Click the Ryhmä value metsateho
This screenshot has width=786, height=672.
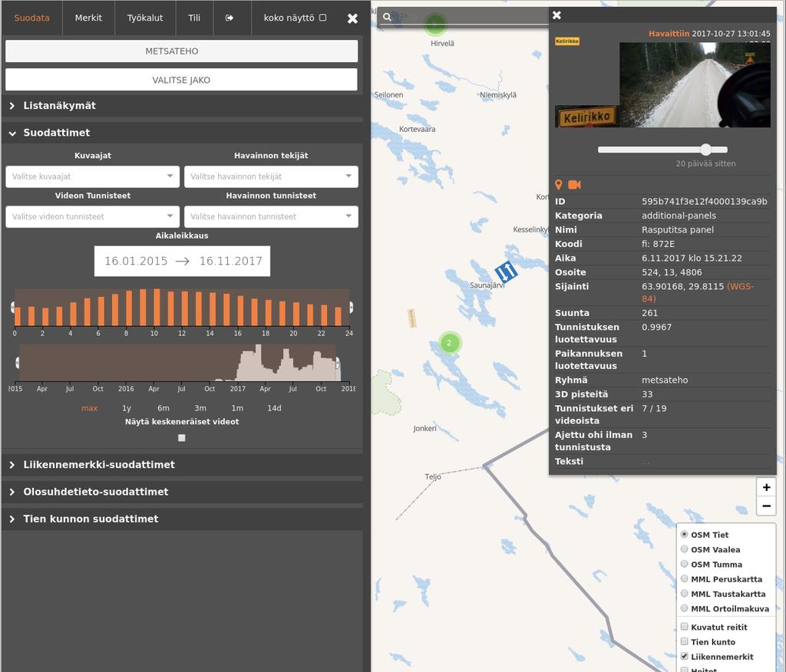point(665,380)
